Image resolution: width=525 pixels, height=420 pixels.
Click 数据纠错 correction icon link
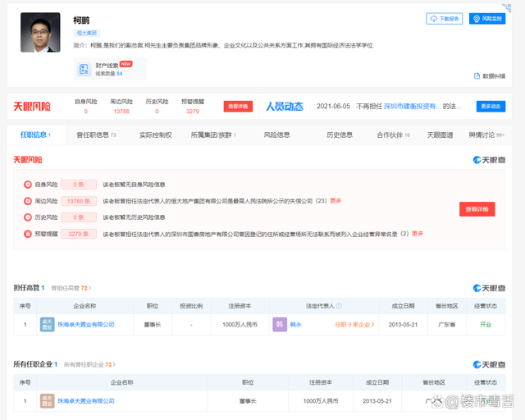click(490, 76)
